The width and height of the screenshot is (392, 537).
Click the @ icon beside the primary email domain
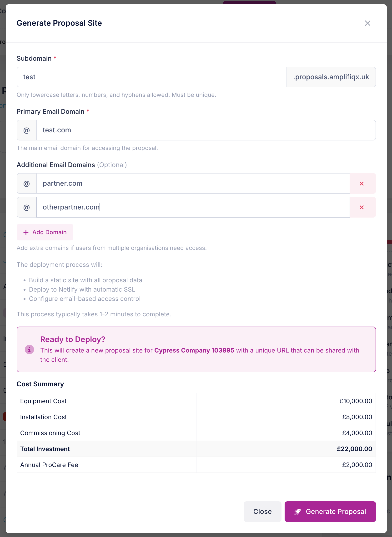[x=26, y=130]
